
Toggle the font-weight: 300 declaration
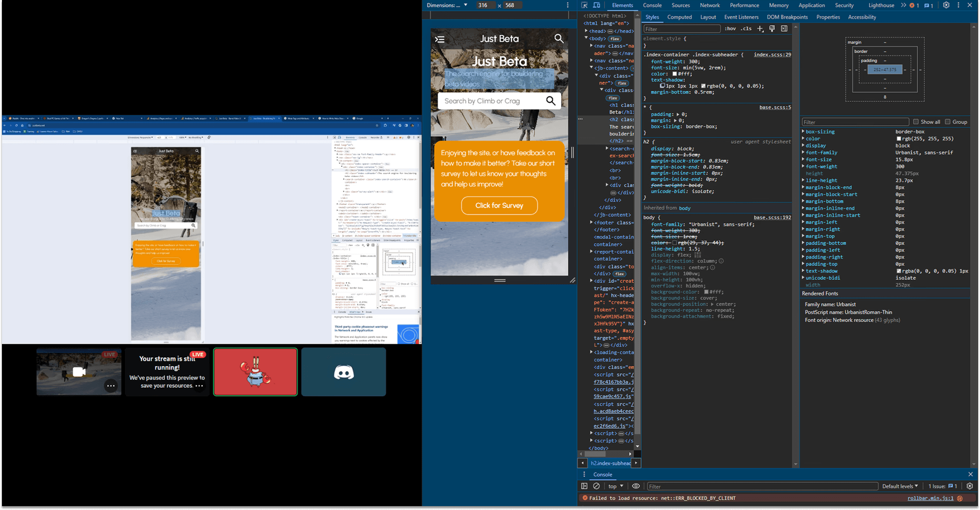coord(675,61)
